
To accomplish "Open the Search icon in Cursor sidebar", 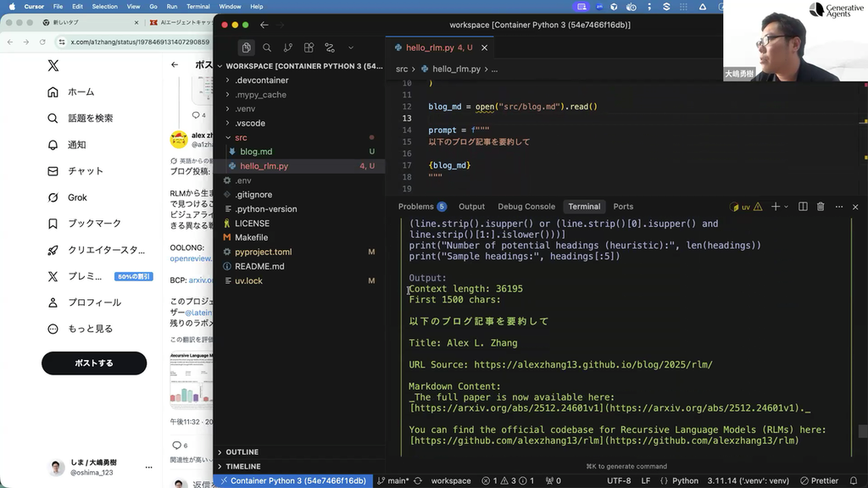I will click(267, 47).
